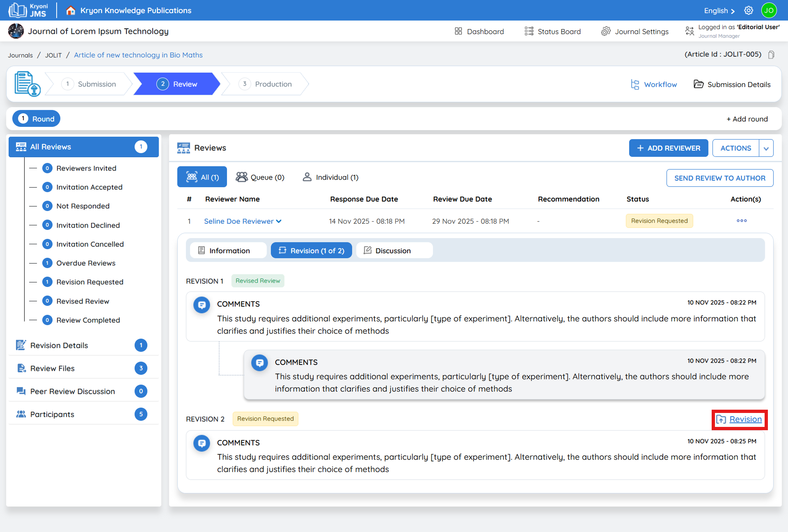Screen dimensions: 788x532
Task: Expand the ACTIONS dropdown arrow
Action: (766, 148)
